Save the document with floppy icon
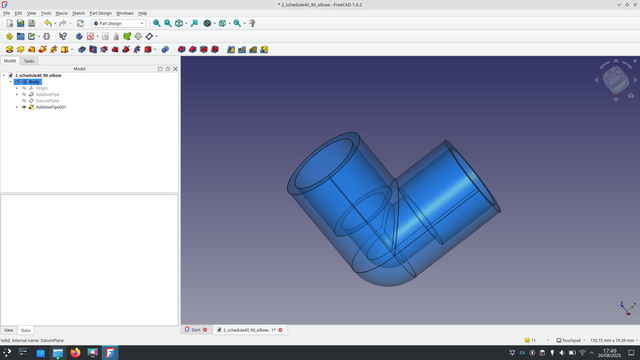 tap(31, 23)
